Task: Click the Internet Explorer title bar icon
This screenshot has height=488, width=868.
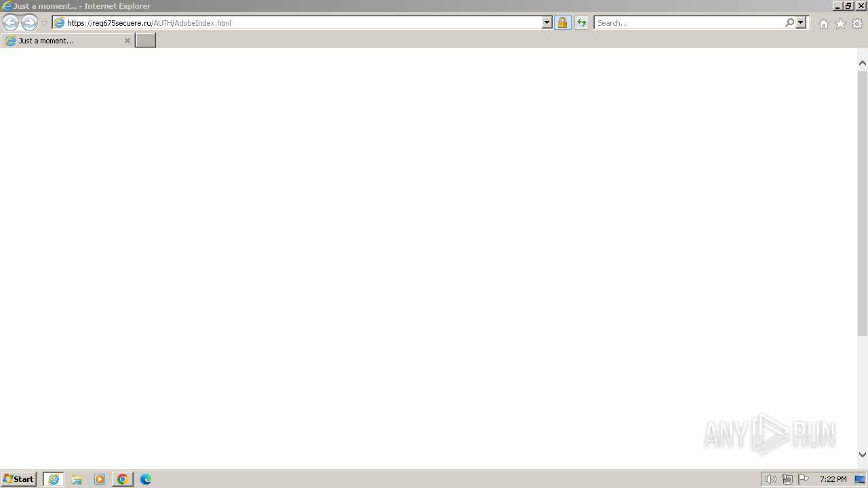Action: 7,6
